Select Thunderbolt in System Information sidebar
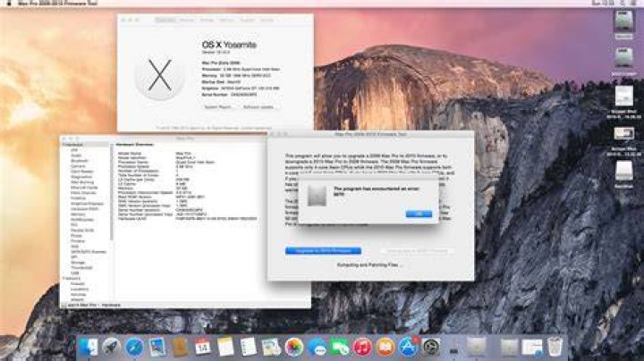The height and width of the screenshot is (361, 644). point(81,267)
